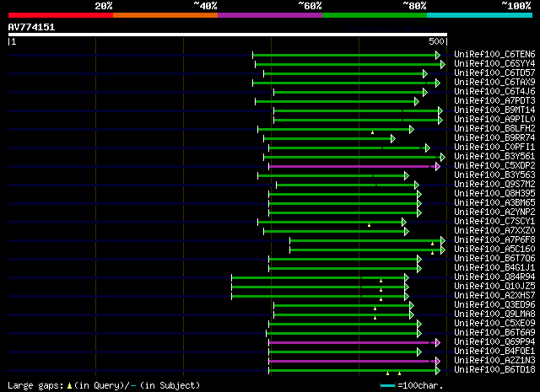Open the UniRef100_B6T7Q6 label
Screen dimensions: 540x392
coord(494,259)
